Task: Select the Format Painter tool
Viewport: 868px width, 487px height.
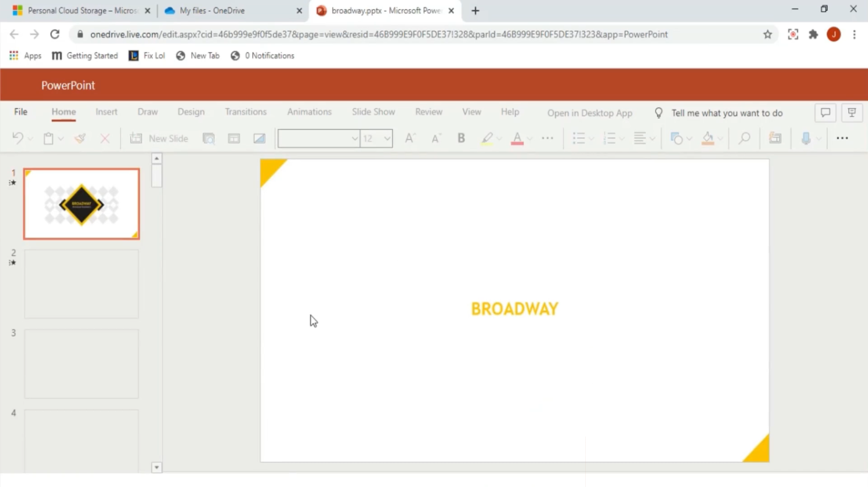Action: click(x=80, y=138)
